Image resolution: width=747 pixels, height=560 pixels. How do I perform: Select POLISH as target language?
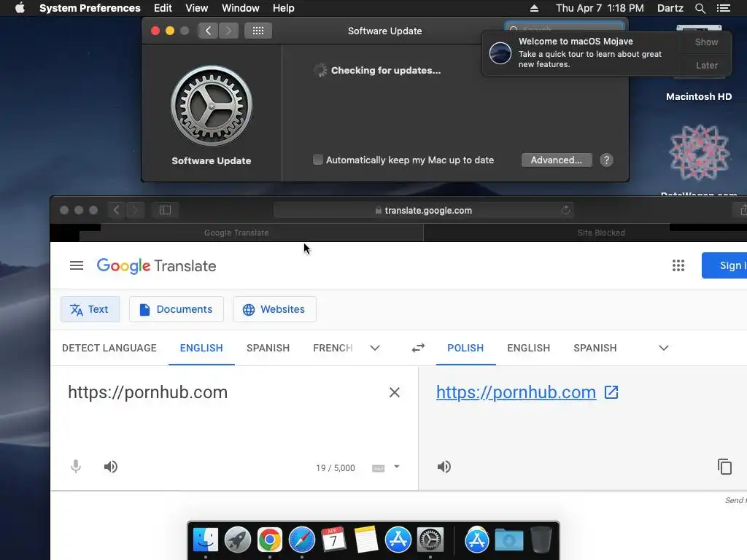click(465, 348)
